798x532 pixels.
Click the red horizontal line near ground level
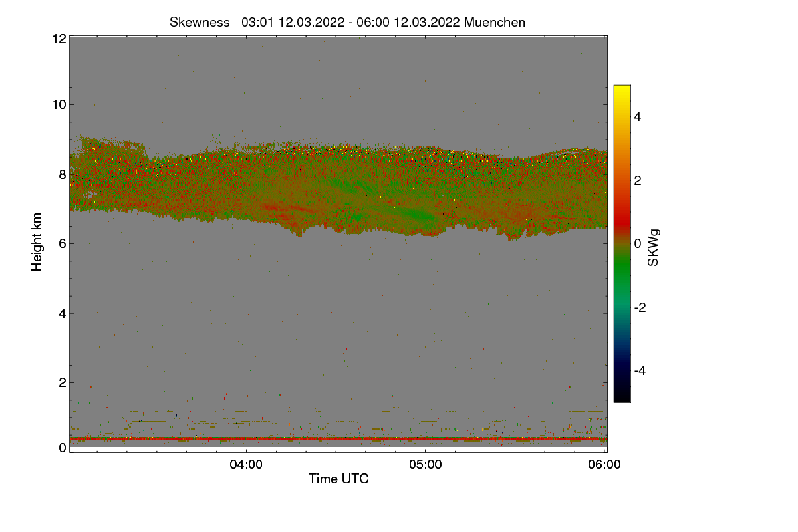pos(338,438)
